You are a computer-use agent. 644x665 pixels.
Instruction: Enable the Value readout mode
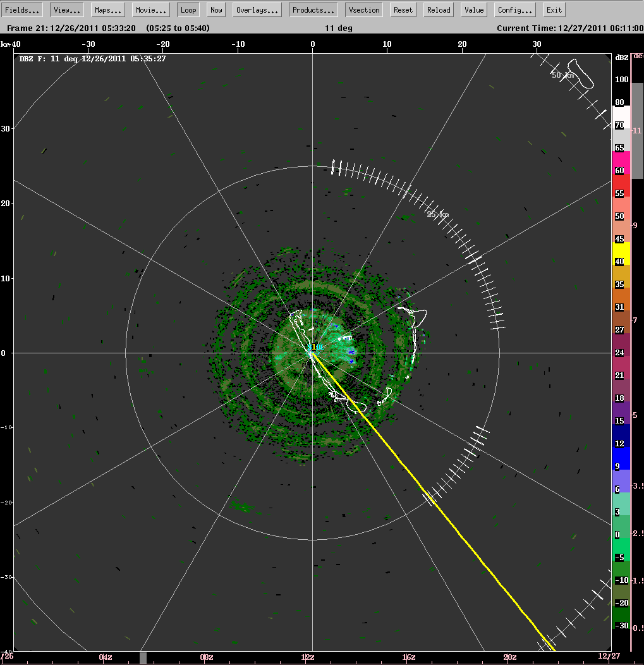coord(473,9)
